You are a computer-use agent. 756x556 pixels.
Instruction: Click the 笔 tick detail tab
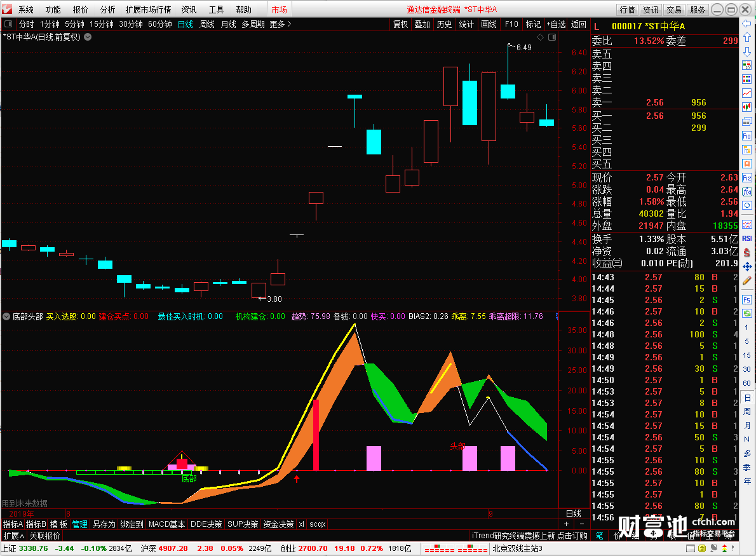point(599,536)
